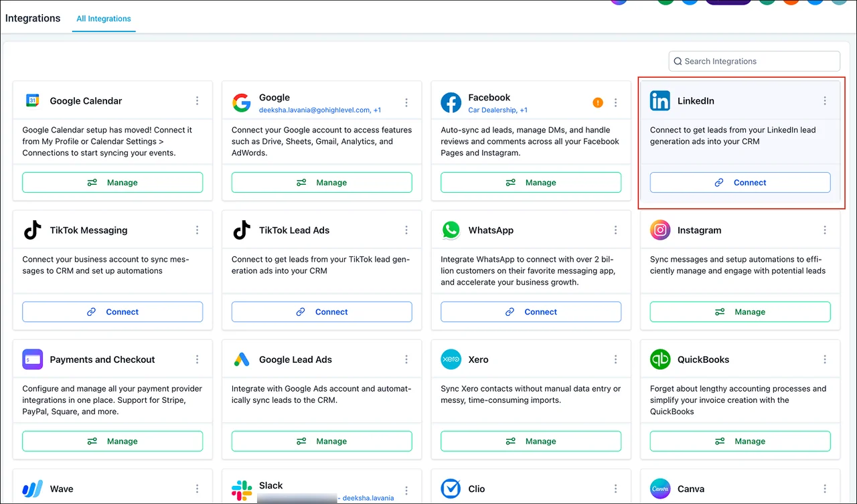
Task: Open the WhatsApp card three-dot menu
Action: [616, 230]
